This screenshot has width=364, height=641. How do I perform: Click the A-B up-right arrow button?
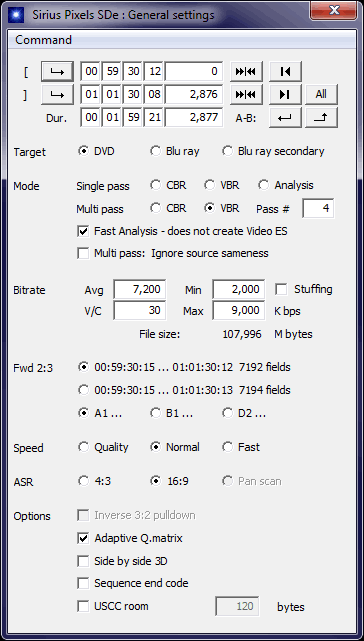[321, 117]
